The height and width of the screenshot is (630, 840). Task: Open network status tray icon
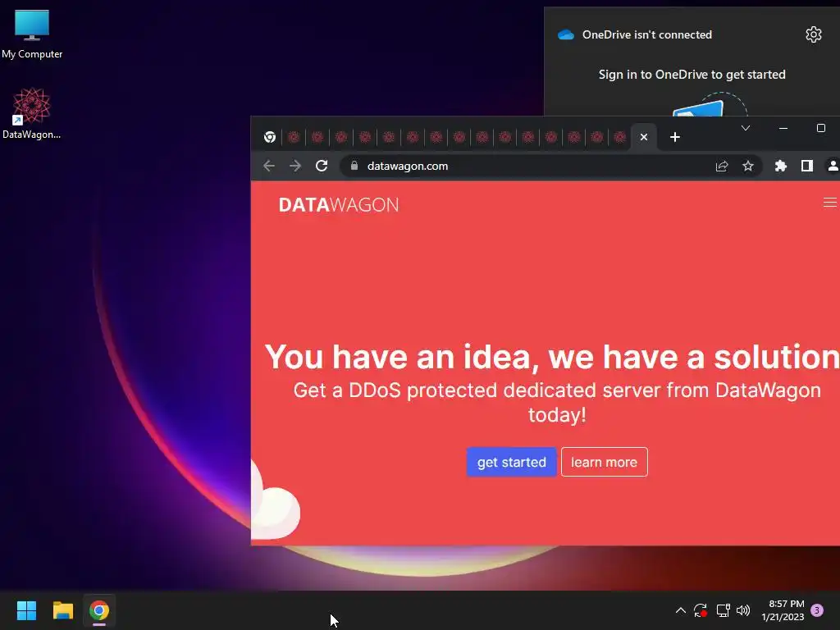click(x=724, y=610)
